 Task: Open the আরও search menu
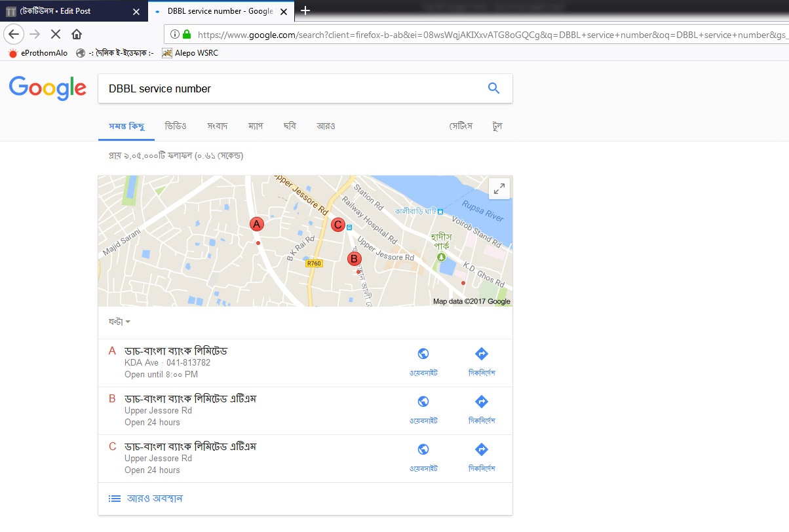click(x=326, y=126)
